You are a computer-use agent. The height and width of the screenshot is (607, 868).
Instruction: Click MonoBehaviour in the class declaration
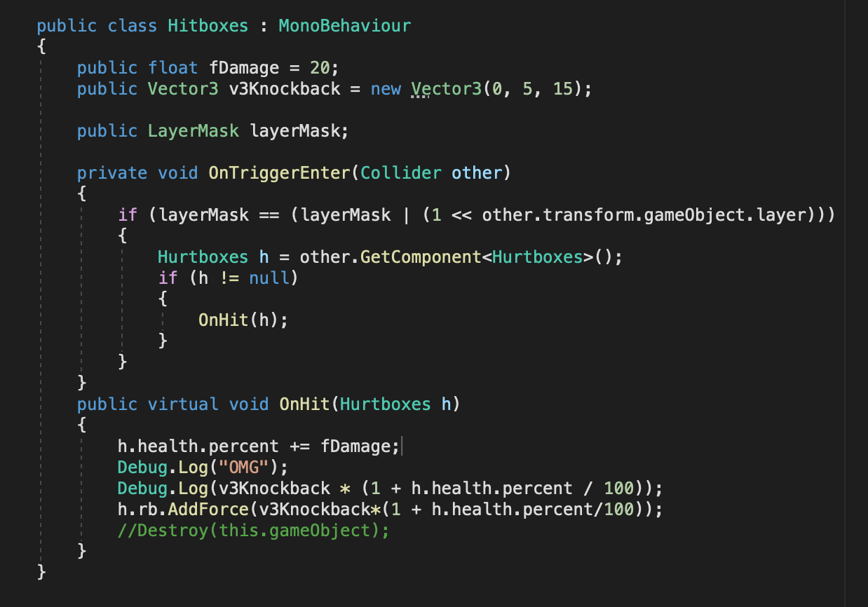pos(345,26)
